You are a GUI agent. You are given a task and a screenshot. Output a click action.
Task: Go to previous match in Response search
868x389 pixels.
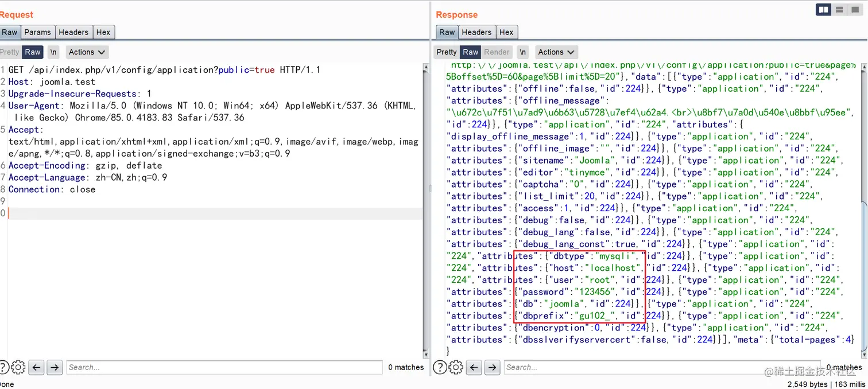click(x=474, y=367)
